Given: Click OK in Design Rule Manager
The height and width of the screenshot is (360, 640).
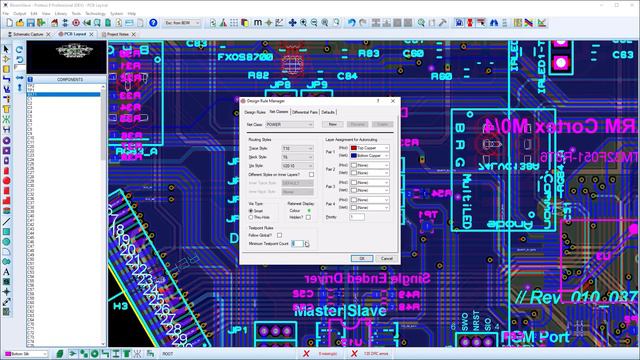Looking at the screenshot, I should 362,258.
